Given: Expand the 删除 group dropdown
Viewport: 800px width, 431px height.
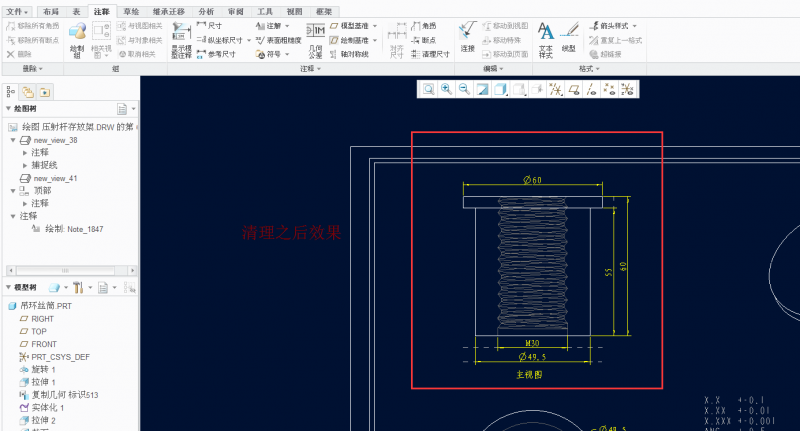Looking at the screenshot, I should [33, 68].
